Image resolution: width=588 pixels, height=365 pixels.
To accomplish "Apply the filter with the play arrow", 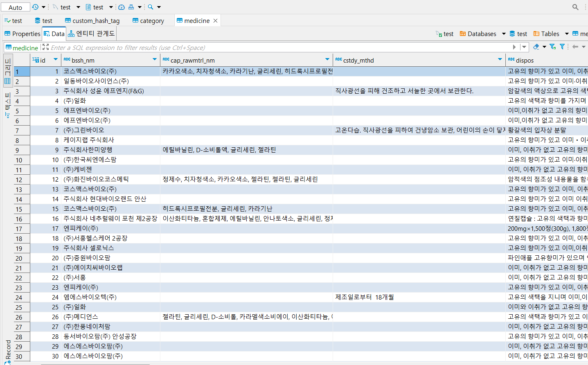I will coord(514,47).
